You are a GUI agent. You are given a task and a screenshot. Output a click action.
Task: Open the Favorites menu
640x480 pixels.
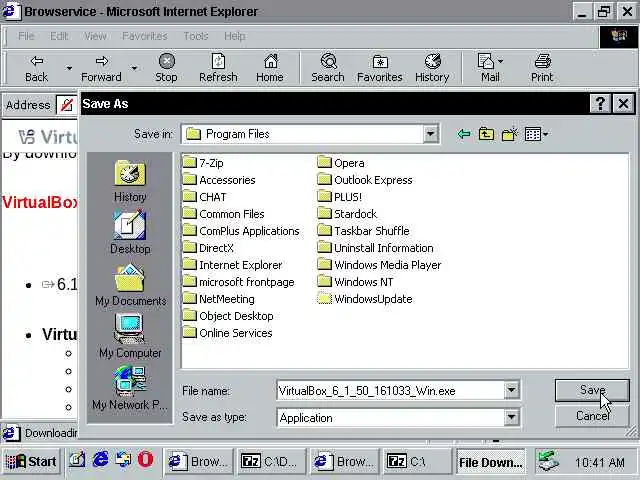(144, 36)
